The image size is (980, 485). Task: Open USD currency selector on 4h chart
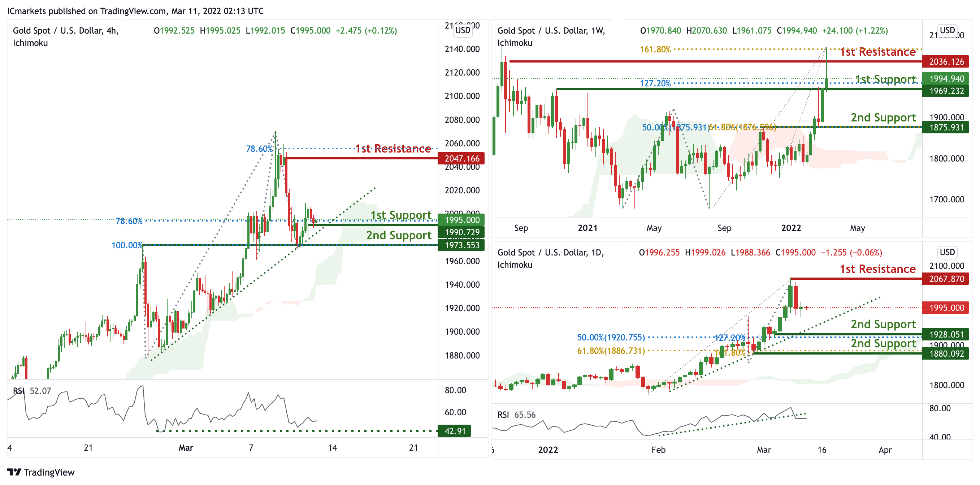pos(463,30)
